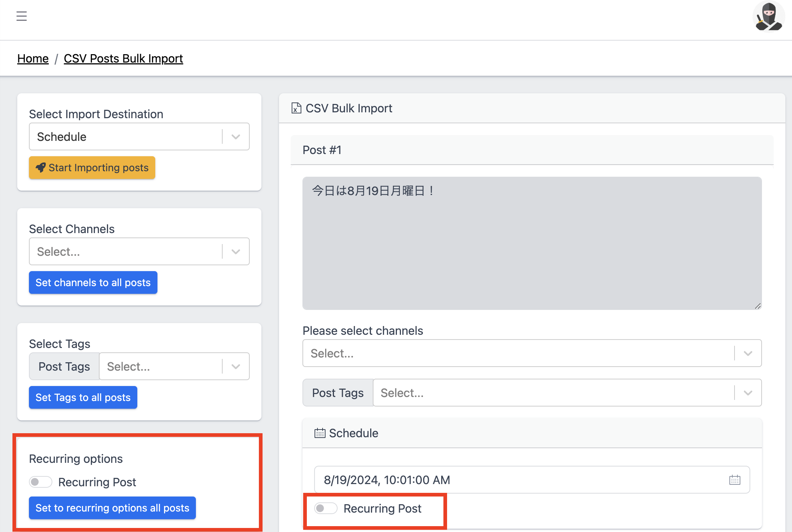Toggle Recurring Post switch under Recurring options
The image size is (792, 532).
41,482
